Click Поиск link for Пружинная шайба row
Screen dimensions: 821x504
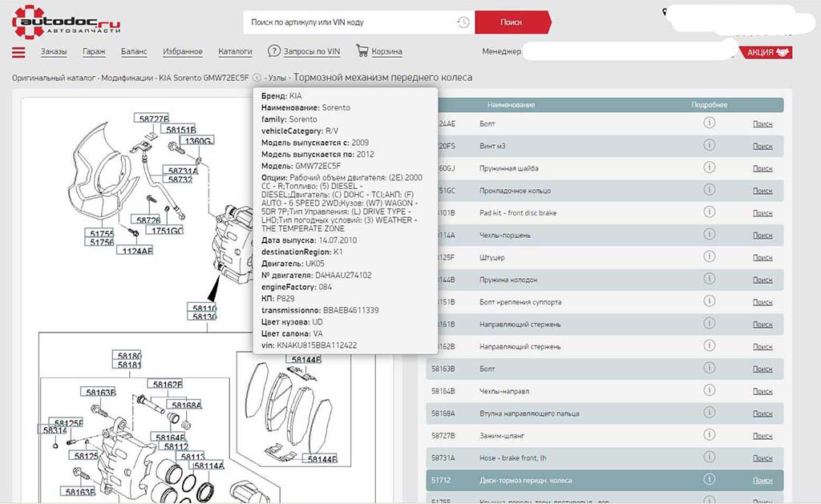[762, 168]
